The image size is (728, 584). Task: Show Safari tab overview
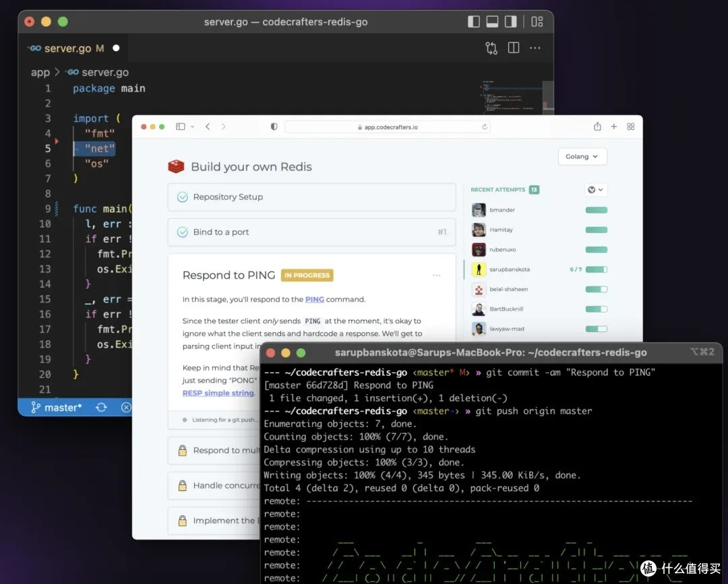[x=630, y=127]
